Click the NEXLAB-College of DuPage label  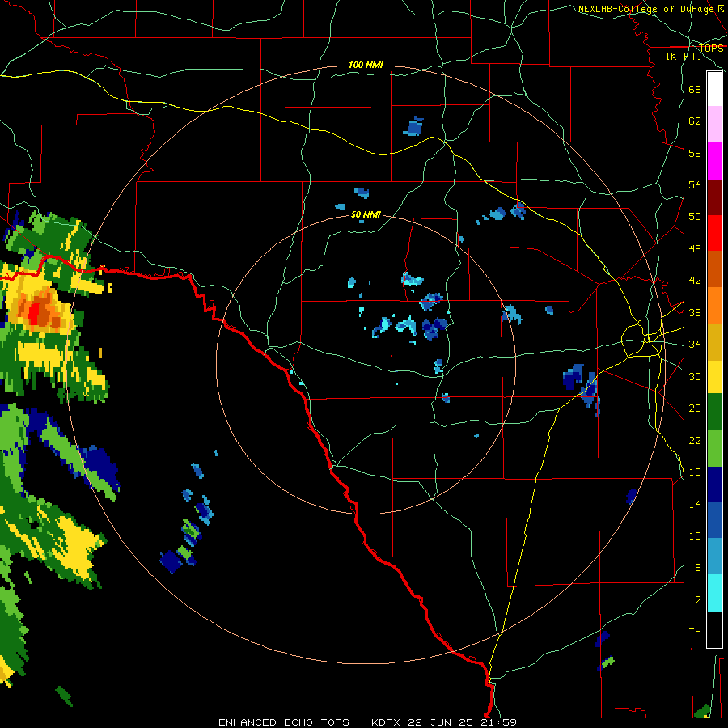[647, 9]
